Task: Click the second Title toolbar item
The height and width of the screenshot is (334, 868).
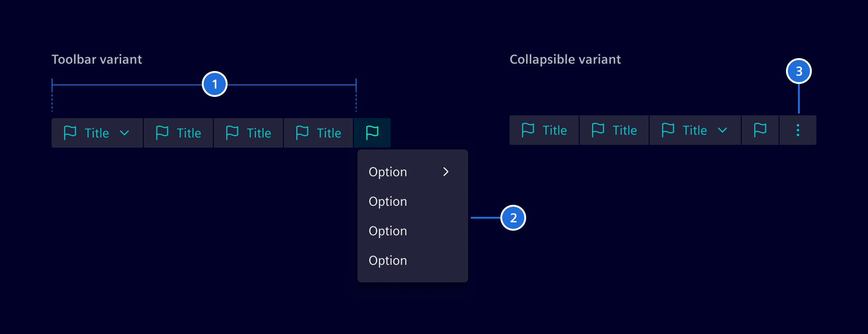Action: point(179,133)
